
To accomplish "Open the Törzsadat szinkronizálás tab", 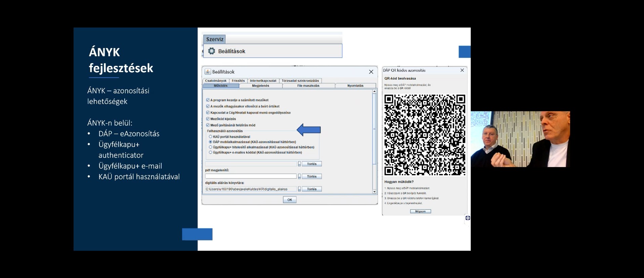I will 300,81.
